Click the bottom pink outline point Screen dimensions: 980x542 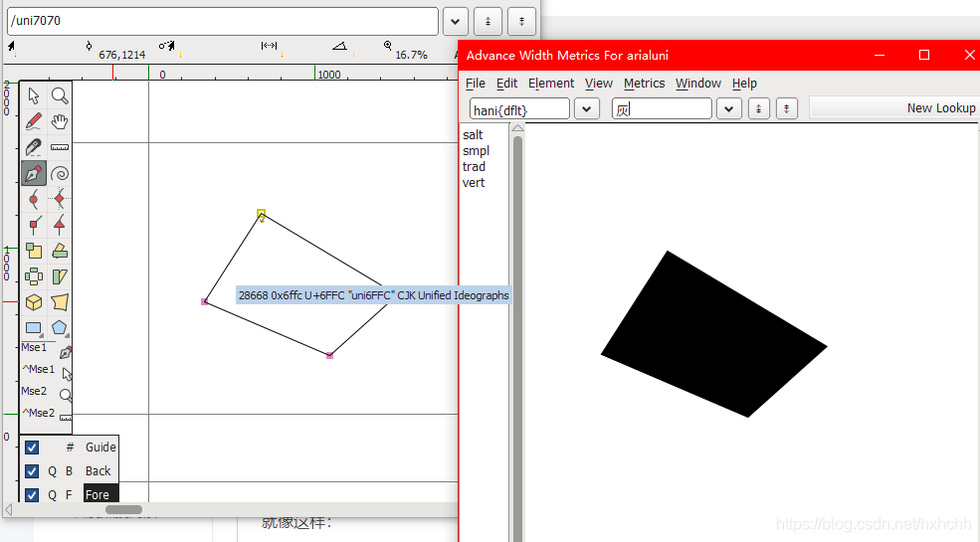point(329,355)
